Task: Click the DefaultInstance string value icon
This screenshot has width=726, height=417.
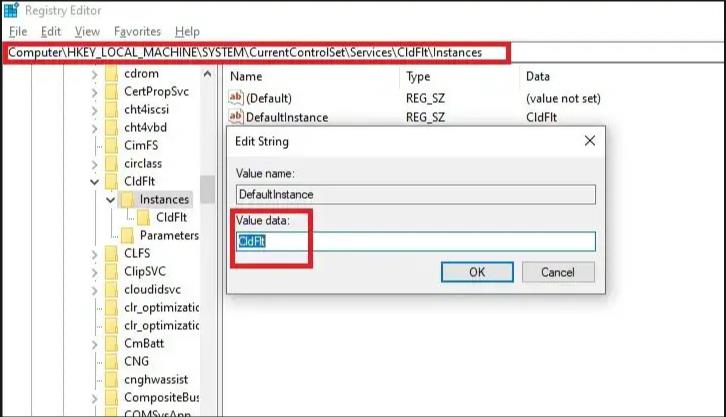Action: point(237,117)
